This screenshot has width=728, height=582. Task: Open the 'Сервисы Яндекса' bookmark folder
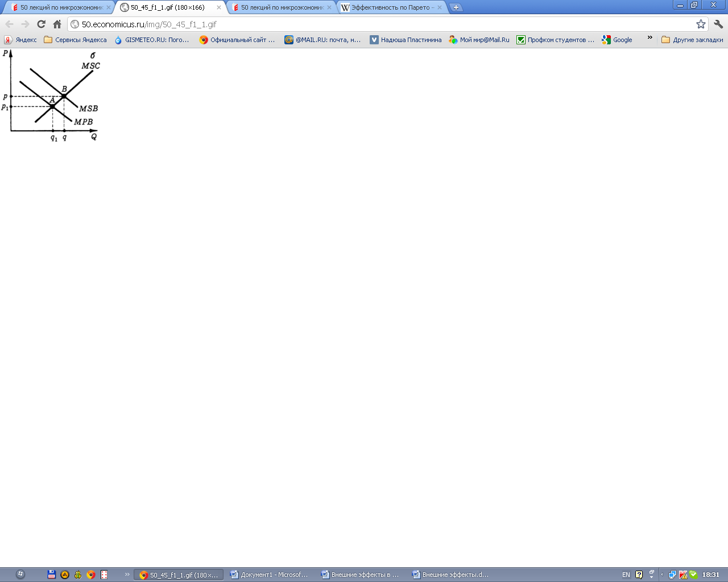coord(75,40)
